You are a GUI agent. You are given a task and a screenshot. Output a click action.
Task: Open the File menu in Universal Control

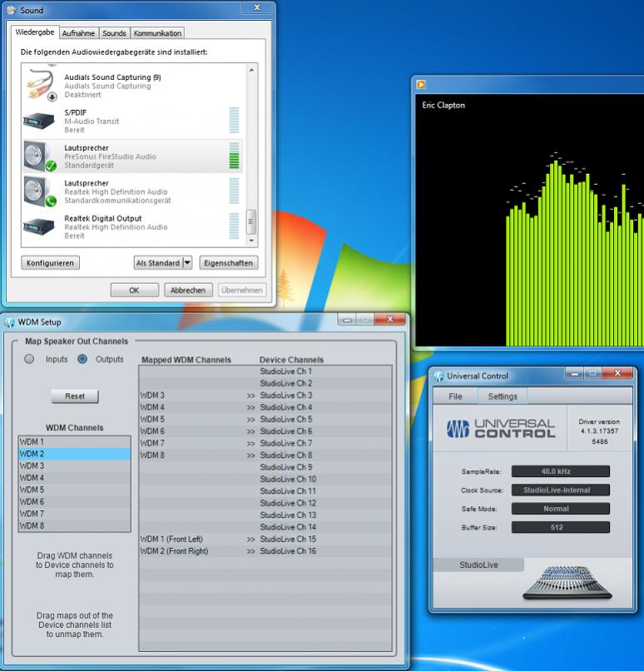(455, 396)
